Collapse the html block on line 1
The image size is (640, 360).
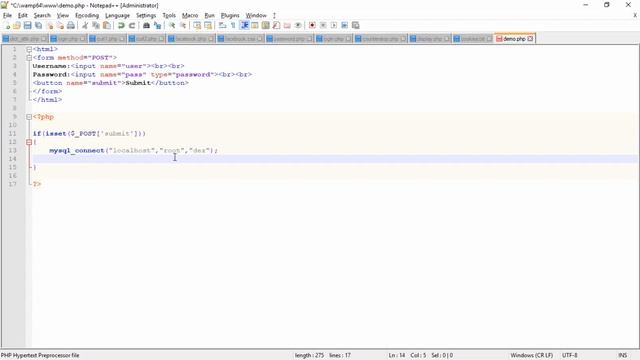click(29, 49)
